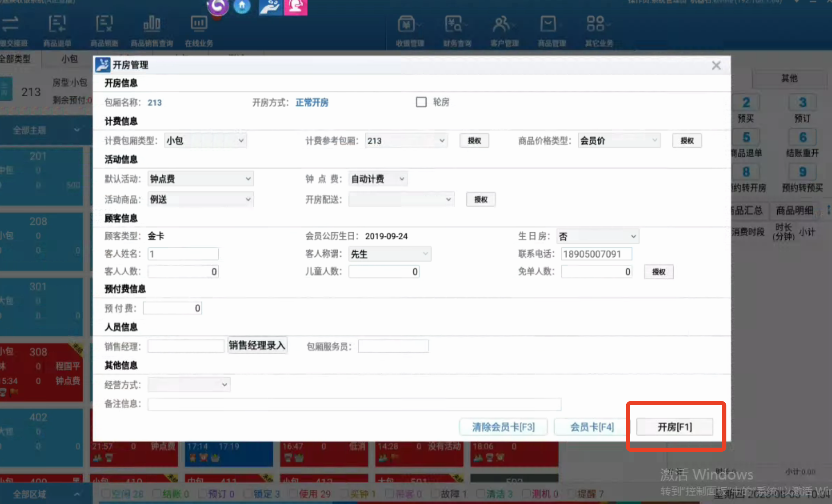Click the 销售经理录入 button
Image resolution: width=832 pixels, height=504 pixels.
click(257, 345)
